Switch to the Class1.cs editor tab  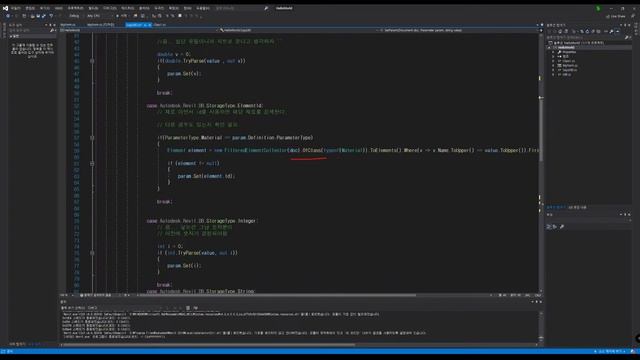click(160, 25)
